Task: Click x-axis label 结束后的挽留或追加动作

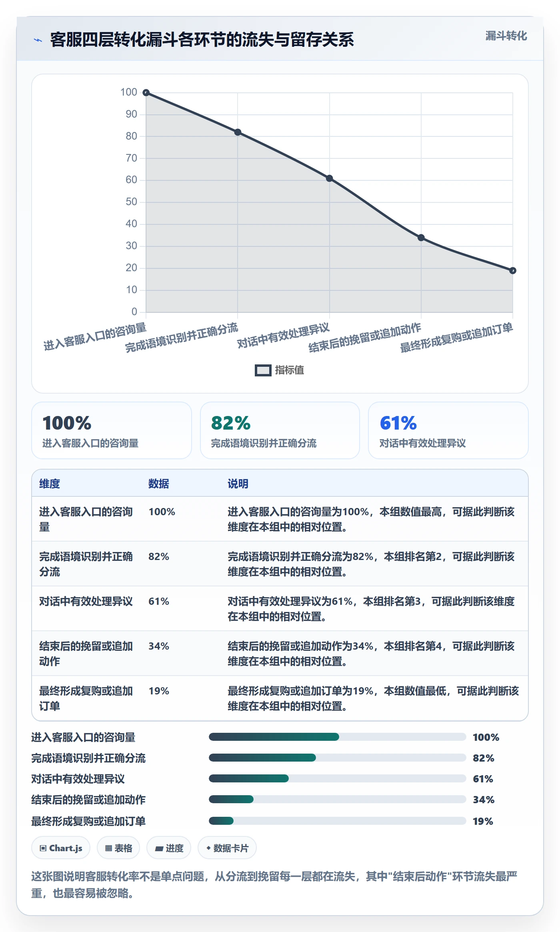Action: [x=365, y=338]
